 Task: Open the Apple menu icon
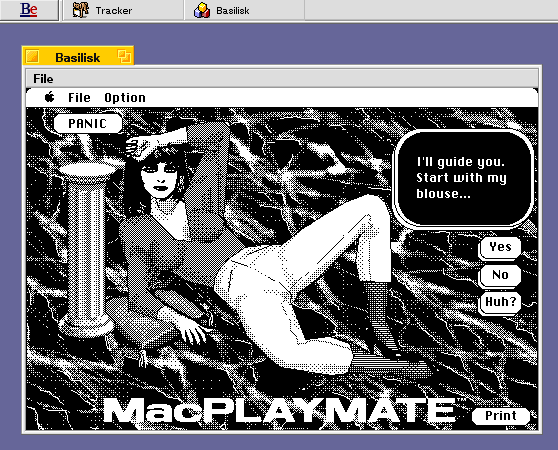[x=49, y=97]
